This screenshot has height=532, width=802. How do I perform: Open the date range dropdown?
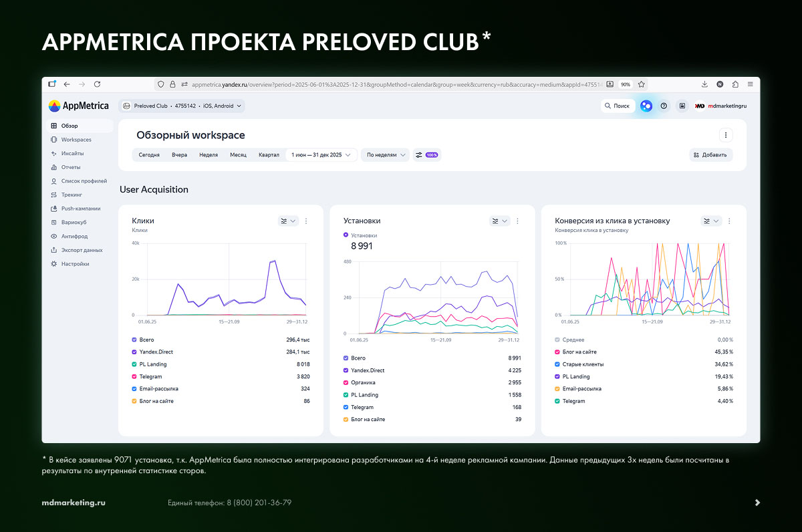pyautogui.click(x=321, y=155)
